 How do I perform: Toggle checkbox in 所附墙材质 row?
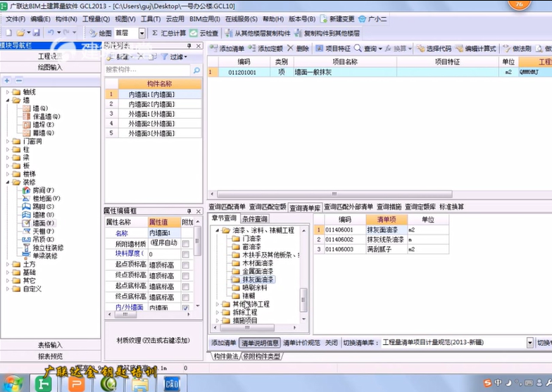186,244
